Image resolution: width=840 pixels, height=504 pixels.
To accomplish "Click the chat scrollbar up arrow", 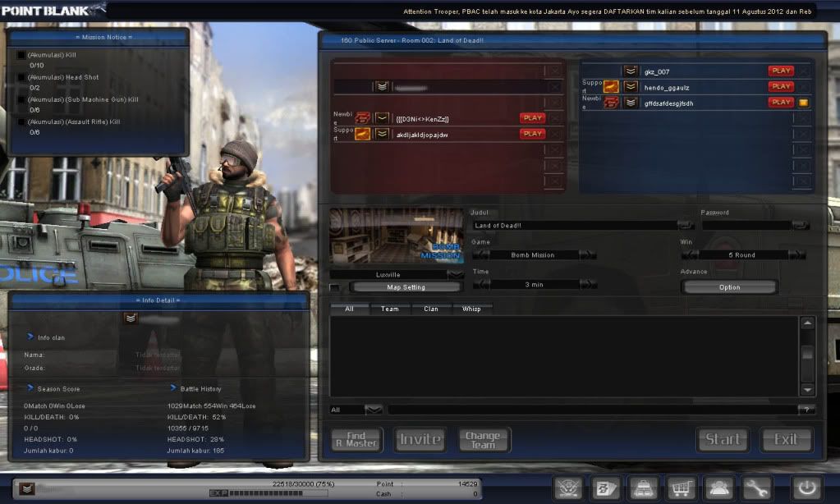I will [807, 323].
